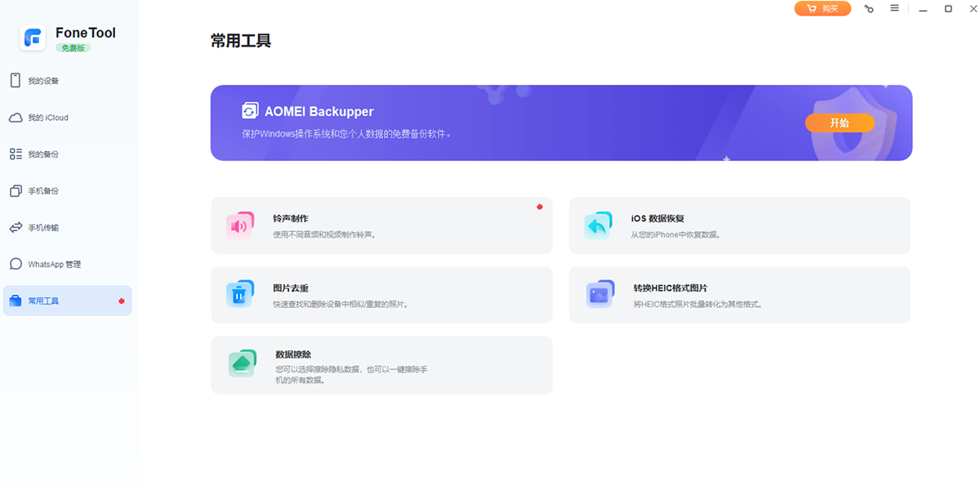
Task: Click the red hot badge on 铃声制作
Action: tap(540, 207)
